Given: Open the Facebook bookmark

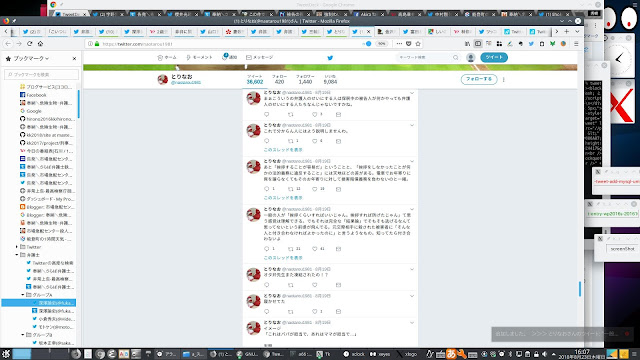Looking at the screenshot, I should [36, 95].
